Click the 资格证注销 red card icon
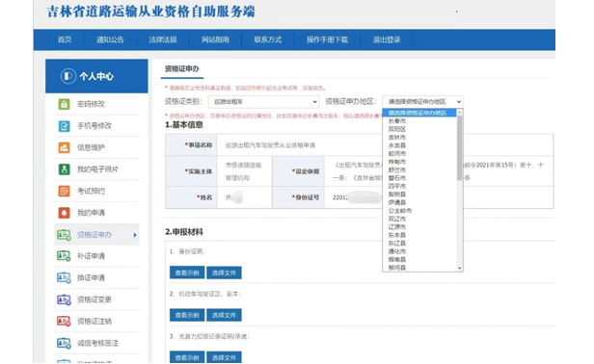This screenshot has width=594, height=364. click(x=64, y=322)
